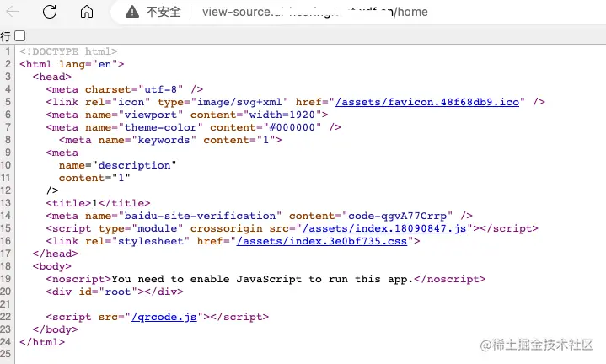Click the div id="root" line
Viewport: 606px width, 364px height.
point(115,292)
